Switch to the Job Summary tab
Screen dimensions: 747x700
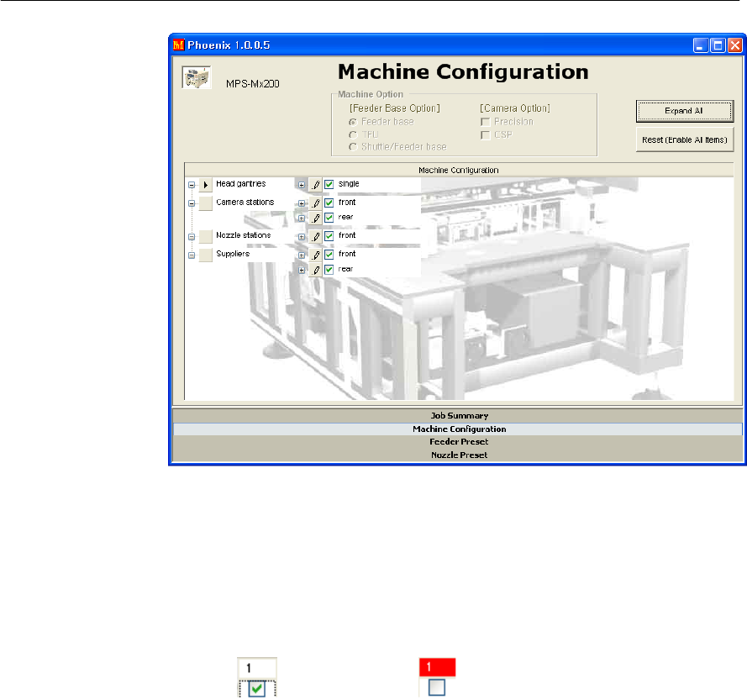458,415
